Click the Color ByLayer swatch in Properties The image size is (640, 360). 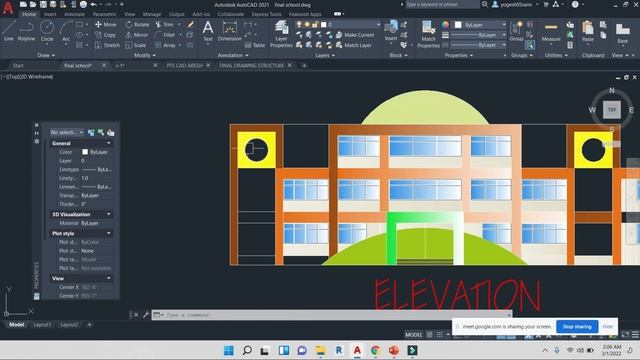[x=85, y=152]
